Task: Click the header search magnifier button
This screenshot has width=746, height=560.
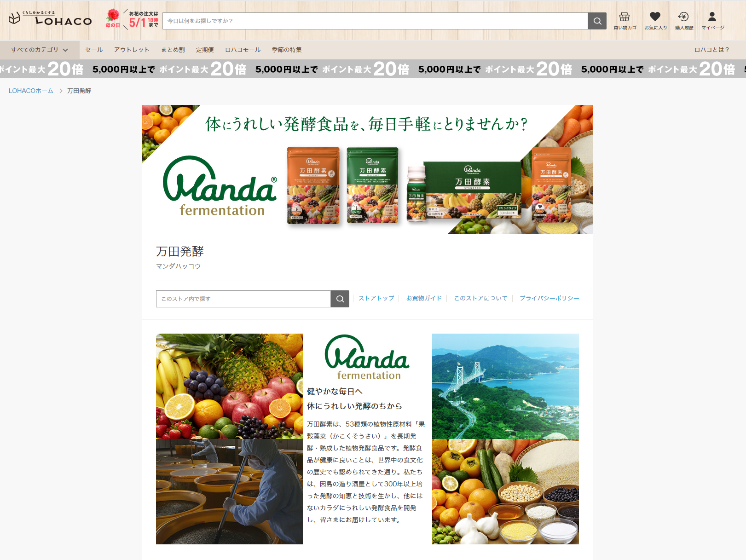Action: (597, 21)
